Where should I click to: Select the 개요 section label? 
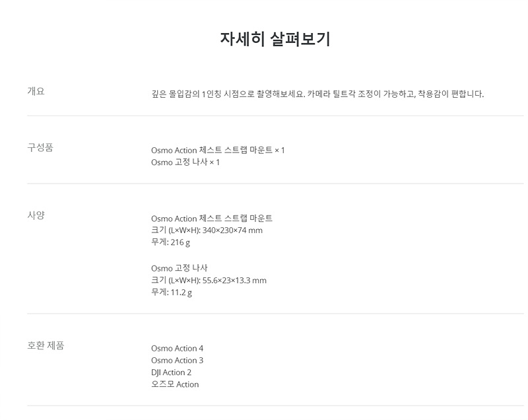(36, 90)
